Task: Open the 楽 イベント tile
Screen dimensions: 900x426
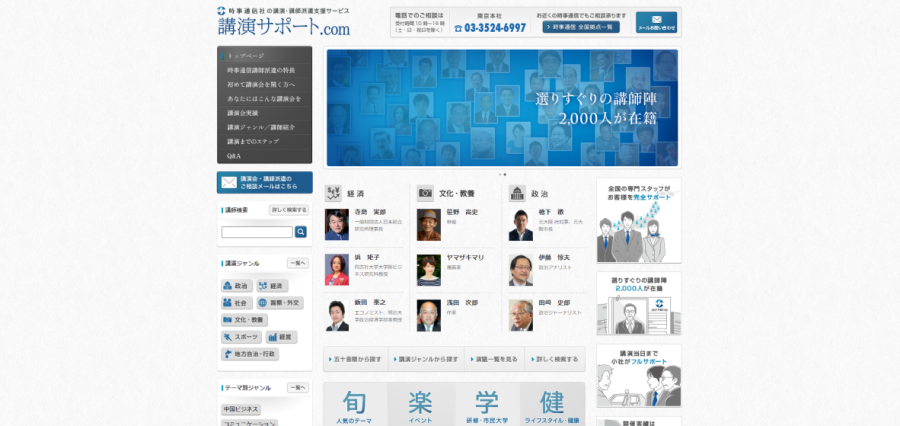Action: click(x=421, y=405)
